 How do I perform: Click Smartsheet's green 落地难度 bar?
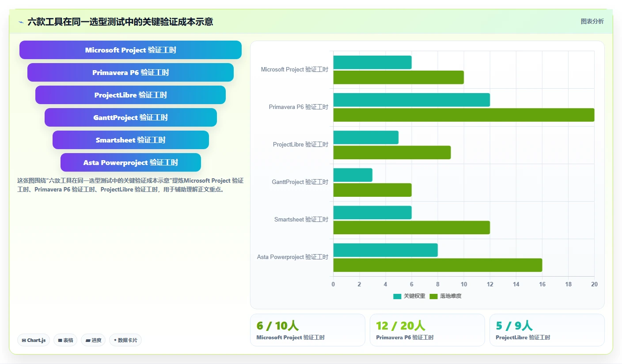click(x=411, y=227)
